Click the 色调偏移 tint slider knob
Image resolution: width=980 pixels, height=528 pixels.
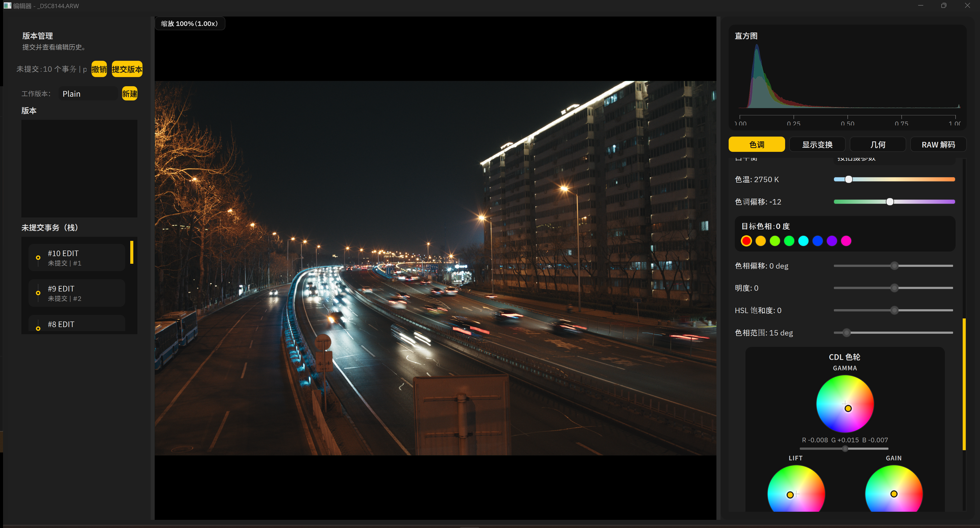889,202
